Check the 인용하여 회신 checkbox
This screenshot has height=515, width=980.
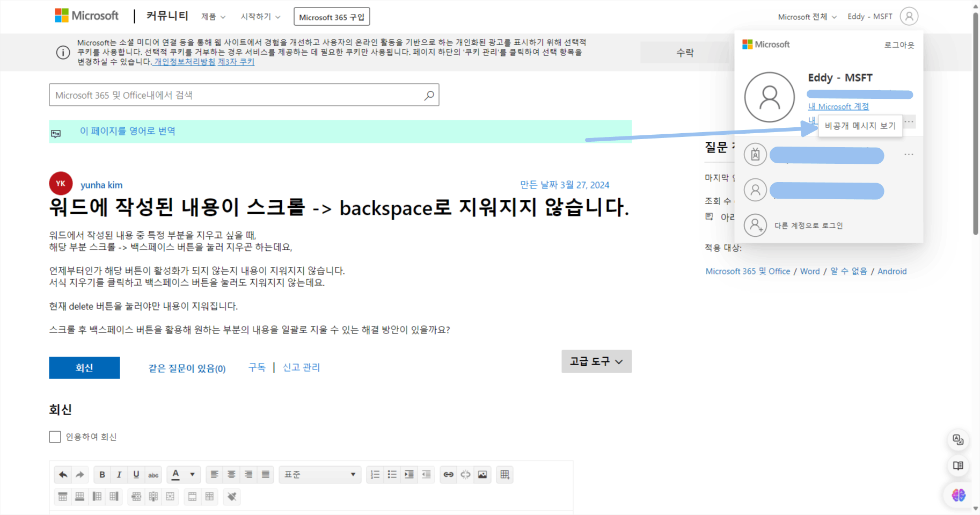tap(55, 437)
